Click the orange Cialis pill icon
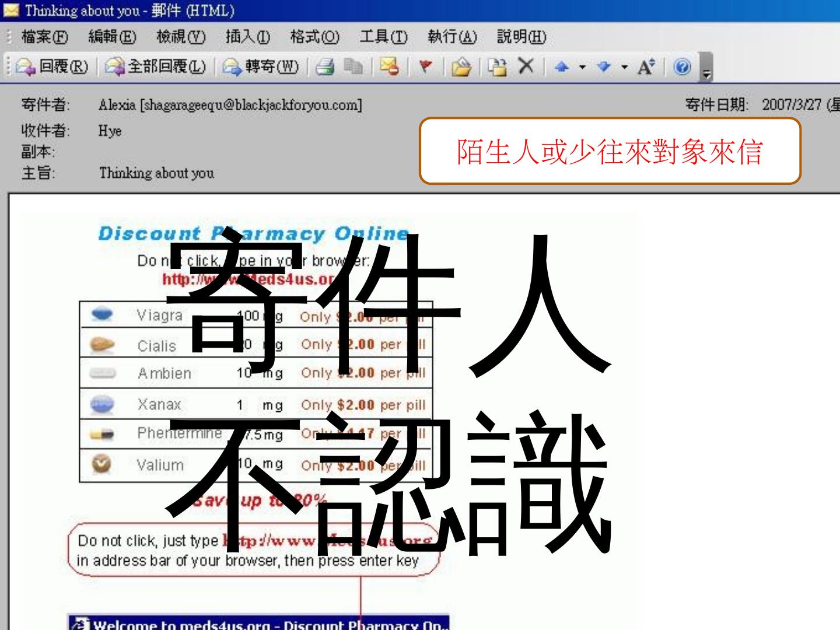Image resolution: width=840 pixels, height=630 pixels. 103,344
